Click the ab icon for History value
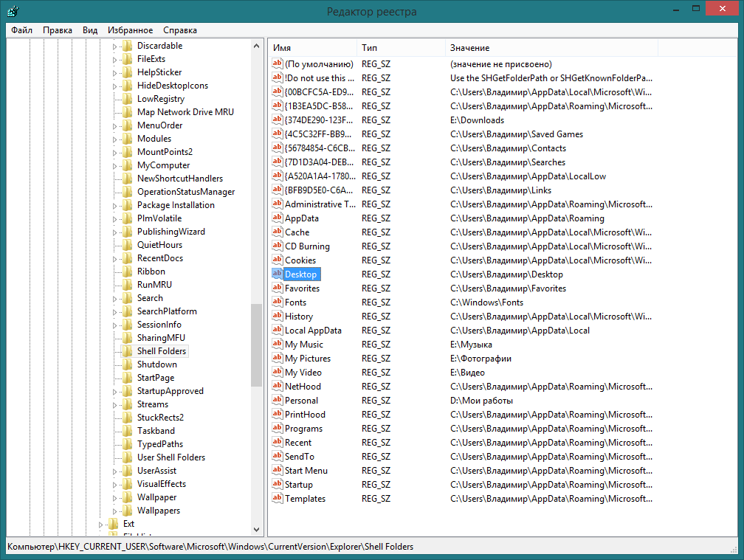Viewport: 744px width, 560px height. 277,315
